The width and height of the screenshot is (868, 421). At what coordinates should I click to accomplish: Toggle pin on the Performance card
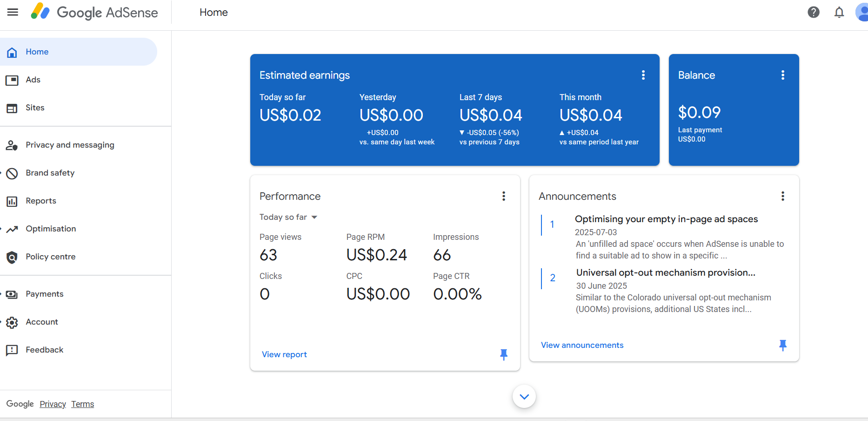[x=504, y=354]
